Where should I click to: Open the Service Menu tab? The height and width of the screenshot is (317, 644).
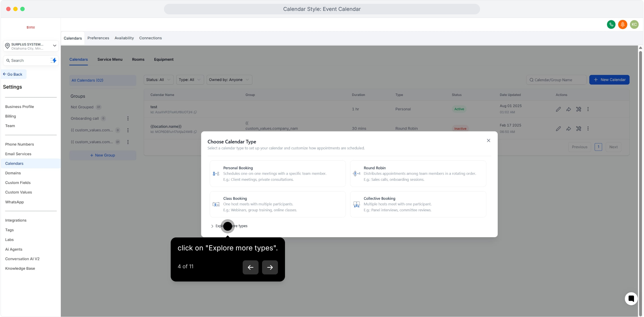pos(110,60)
